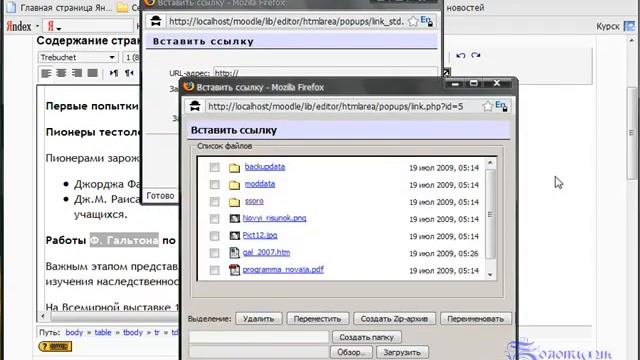
Task: Select checkbox next to programma_novaia.pdf
Action: [x=214, y=270]
